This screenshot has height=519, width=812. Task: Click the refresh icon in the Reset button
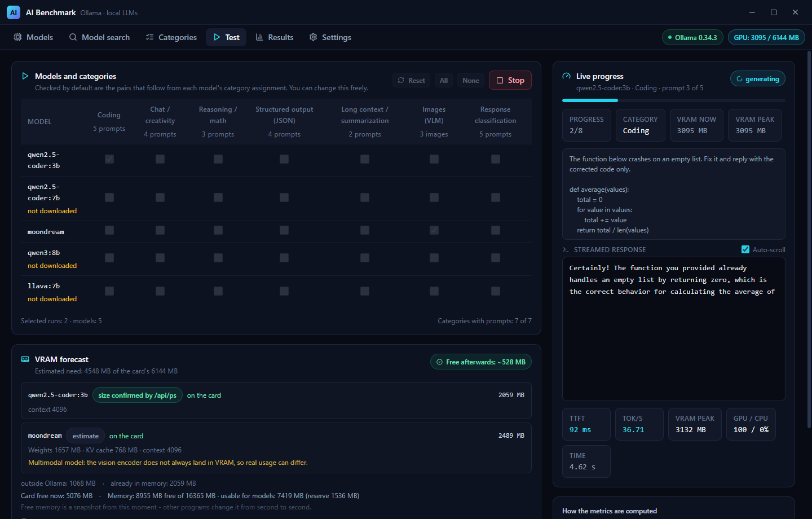(401, 81)
